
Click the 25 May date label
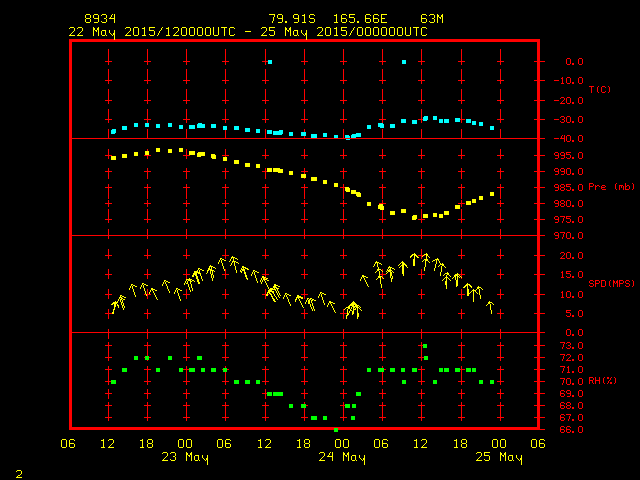coord(499,457)
